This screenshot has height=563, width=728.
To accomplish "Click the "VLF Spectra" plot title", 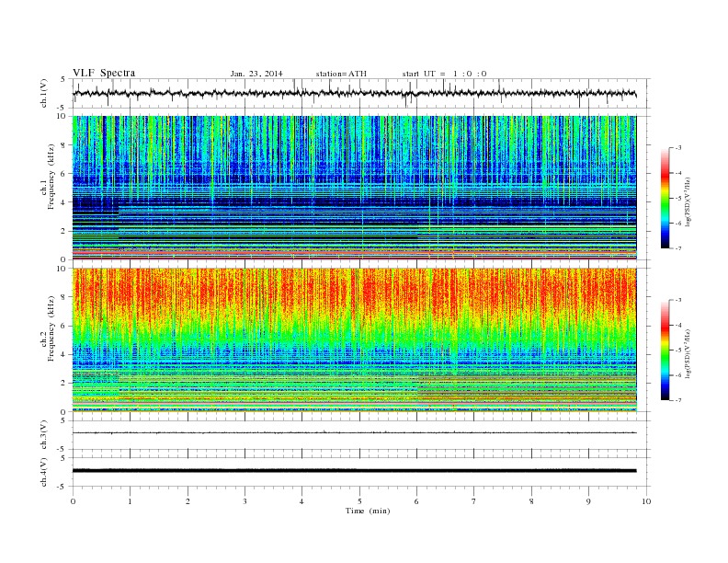I will (104, 73).
